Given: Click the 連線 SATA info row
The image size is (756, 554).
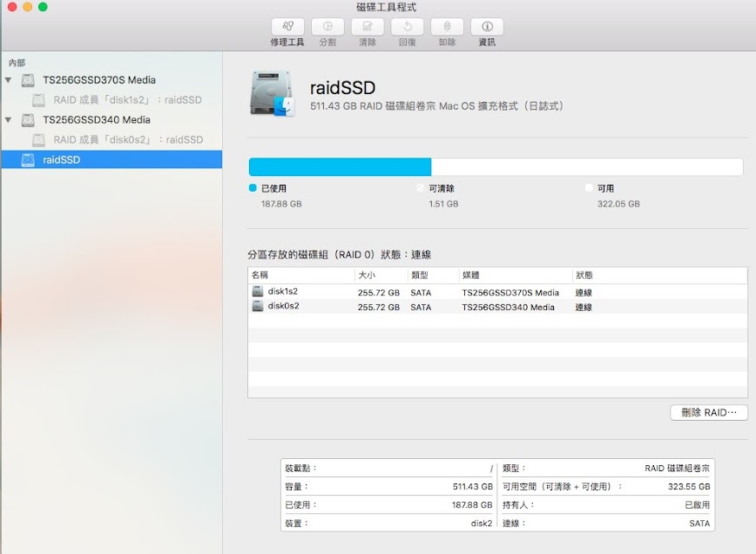Looking at the screenshot, I should pyautogui.click(x=606, y=524).
